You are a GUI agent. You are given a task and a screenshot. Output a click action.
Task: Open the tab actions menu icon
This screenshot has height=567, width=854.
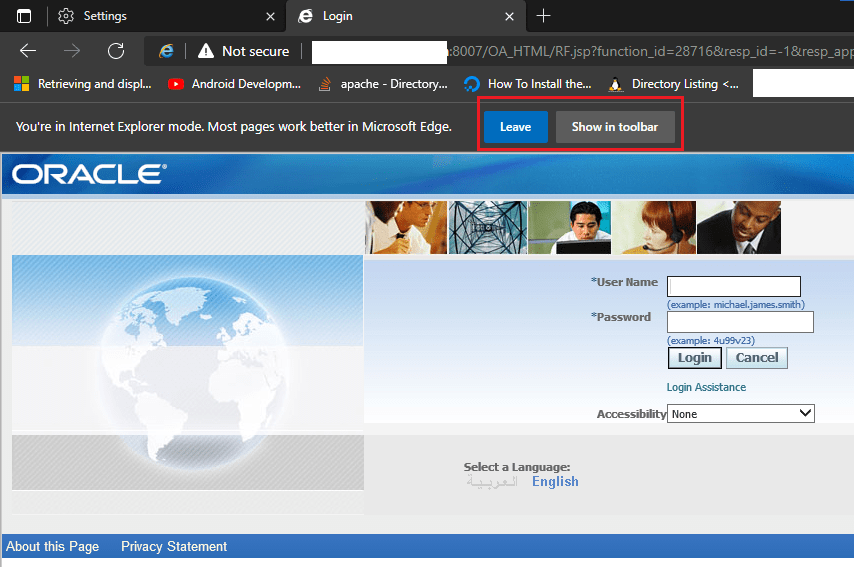(24, 16)
